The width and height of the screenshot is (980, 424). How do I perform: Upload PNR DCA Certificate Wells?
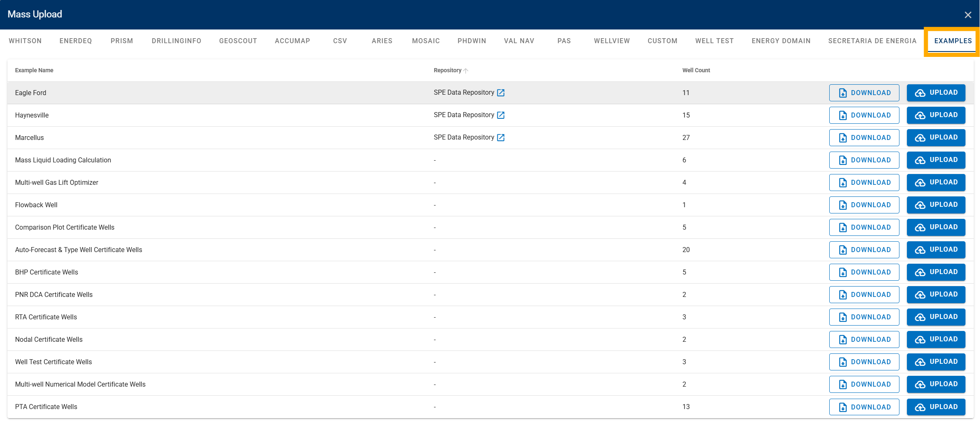click(936, 294)
